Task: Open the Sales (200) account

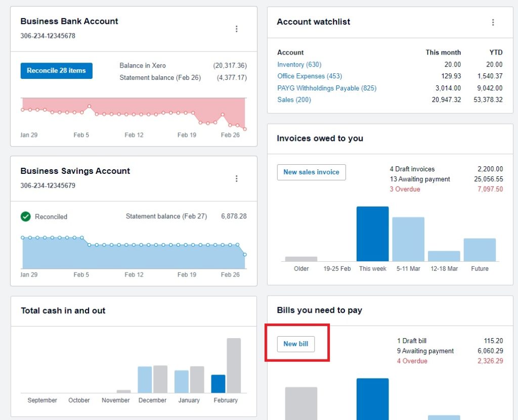Action: pos(294,100)
